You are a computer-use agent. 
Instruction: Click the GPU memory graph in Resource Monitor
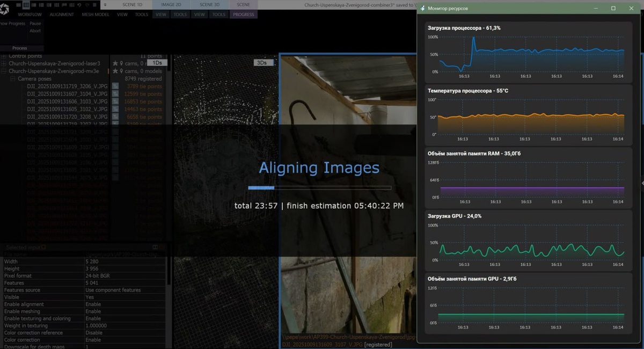(531, 305)
